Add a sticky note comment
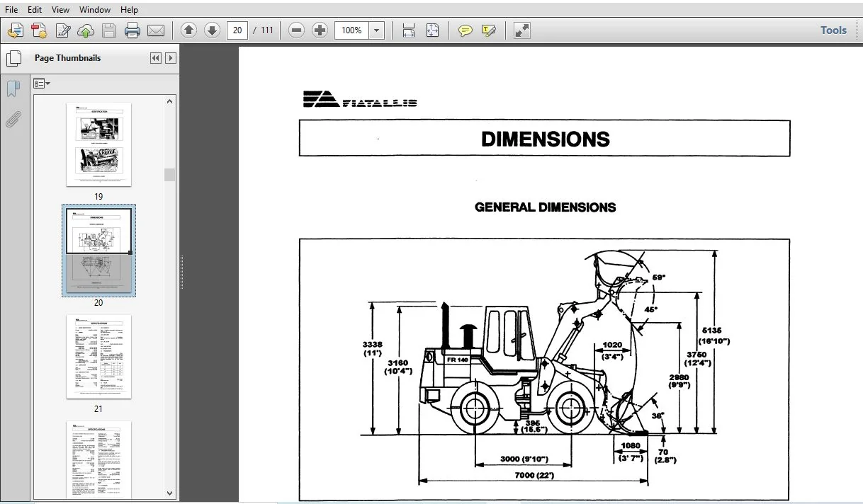The width and height of the screenshot is (863, 504). 466,30
